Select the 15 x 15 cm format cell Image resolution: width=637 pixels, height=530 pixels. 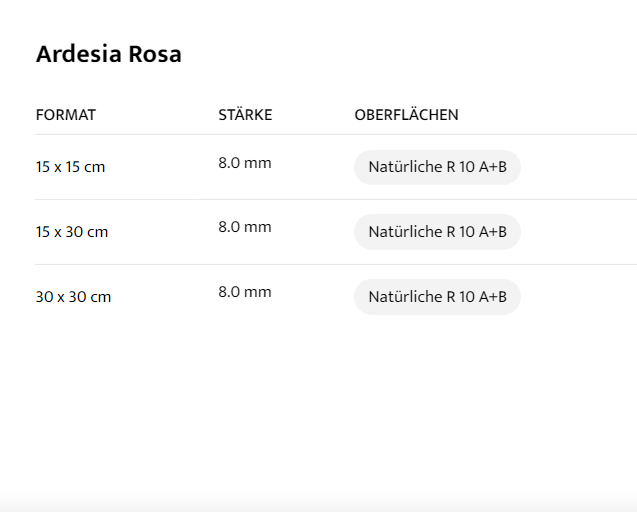coord(70,167)
